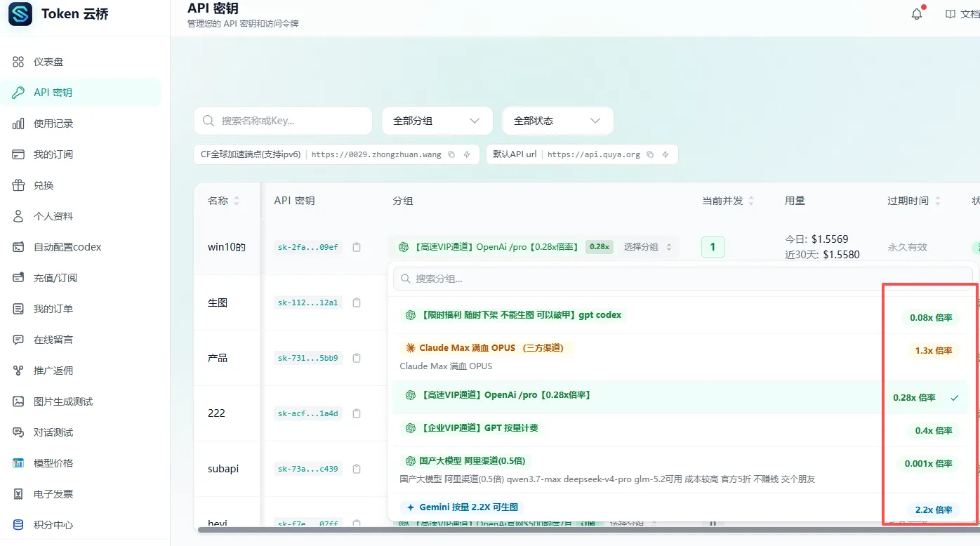Copy the sk-acf...1a4d key
The image size is (980, 546).
[357, 413]
